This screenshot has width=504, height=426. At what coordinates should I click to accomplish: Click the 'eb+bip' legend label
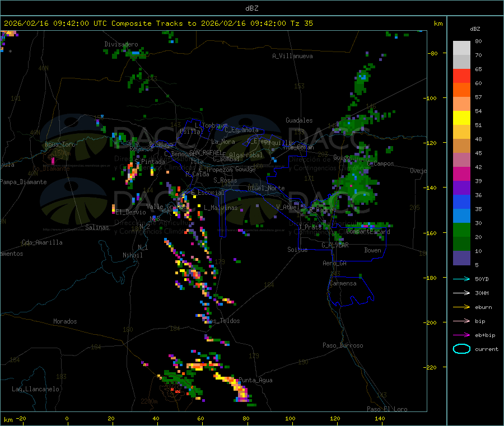485,335
